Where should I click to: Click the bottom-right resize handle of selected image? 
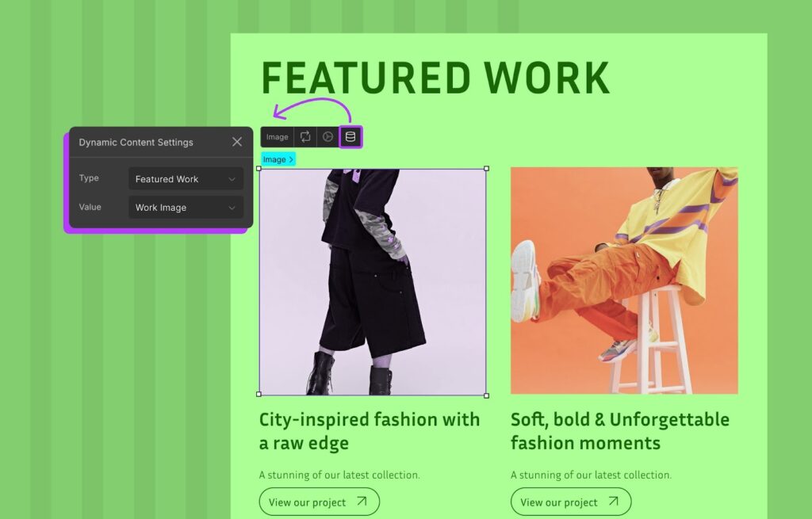tap(486, 395)
